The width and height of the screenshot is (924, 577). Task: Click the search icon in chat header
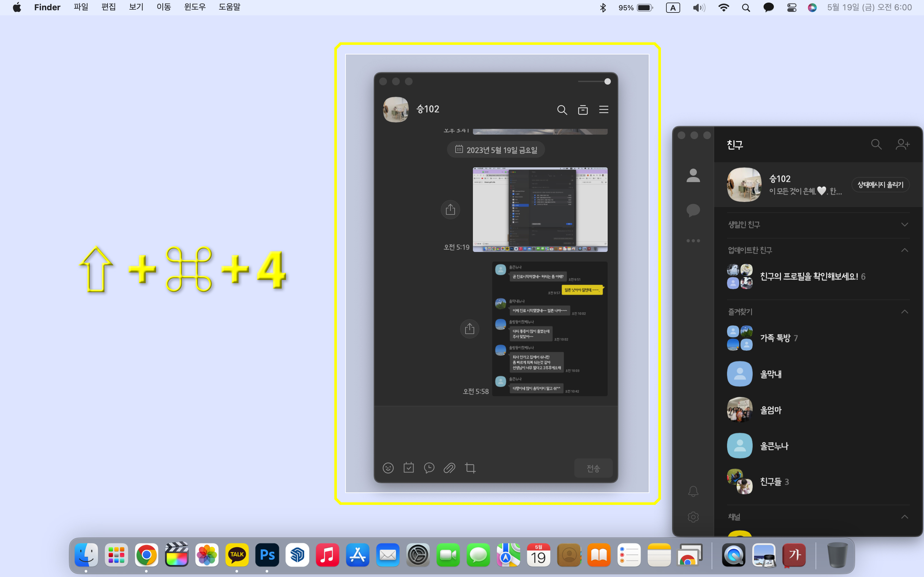tap(562, 110)
